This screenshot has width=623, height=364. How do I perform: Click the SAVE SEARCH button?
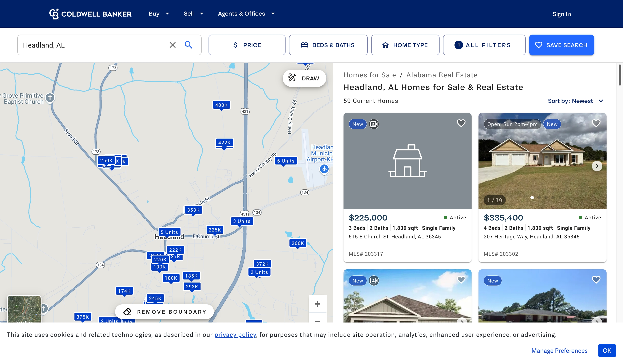pyautogui.click(x=561, y=45)
